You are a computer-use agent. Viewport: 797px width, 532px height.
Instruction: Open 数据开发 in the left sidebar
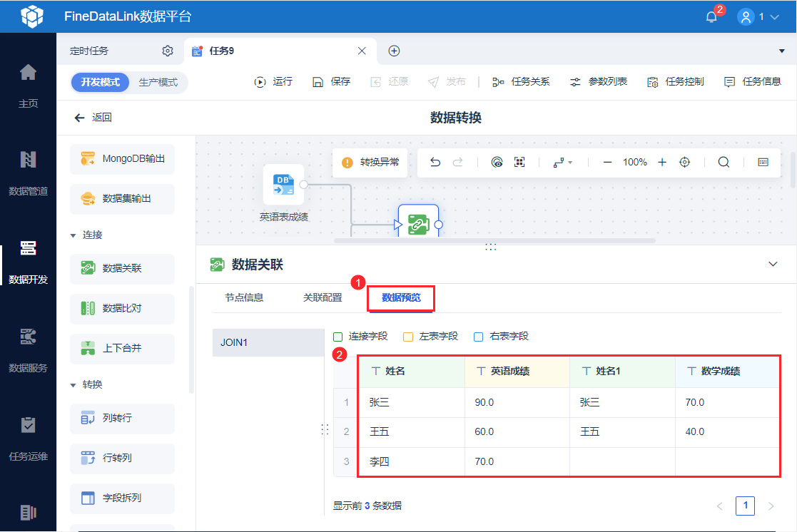pos(28,262)
